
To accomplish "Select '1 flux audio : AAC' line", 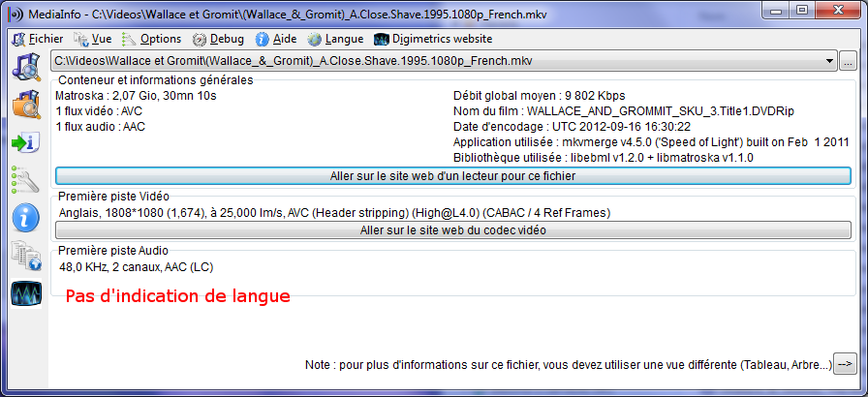I will 100,127.
